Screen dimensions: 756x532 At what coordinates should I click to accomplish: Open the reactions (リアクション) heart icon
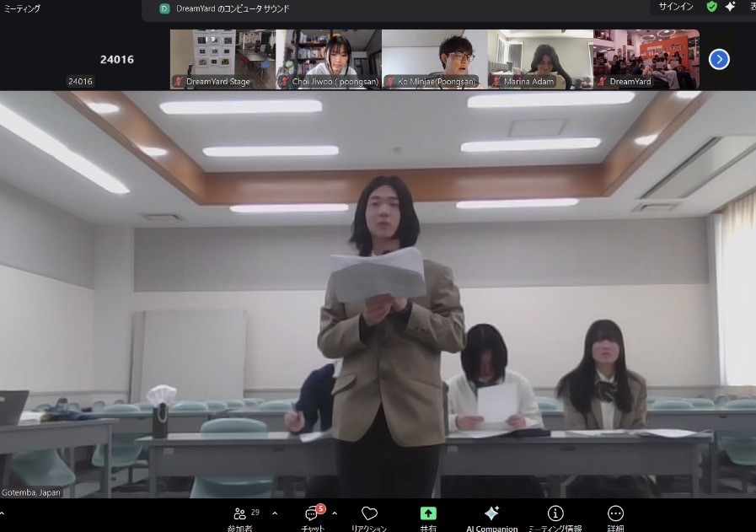369,514
